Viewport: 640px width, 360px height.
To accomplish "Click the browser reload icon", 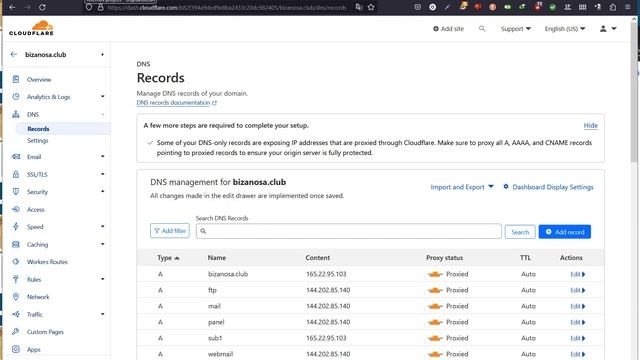I will coord(42,7).
